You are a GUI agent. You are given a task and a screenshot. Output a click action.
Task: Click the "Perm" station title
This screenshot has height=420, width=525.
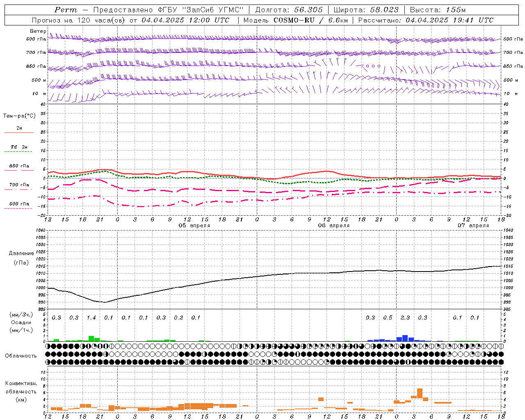click(x=66, y=10)
